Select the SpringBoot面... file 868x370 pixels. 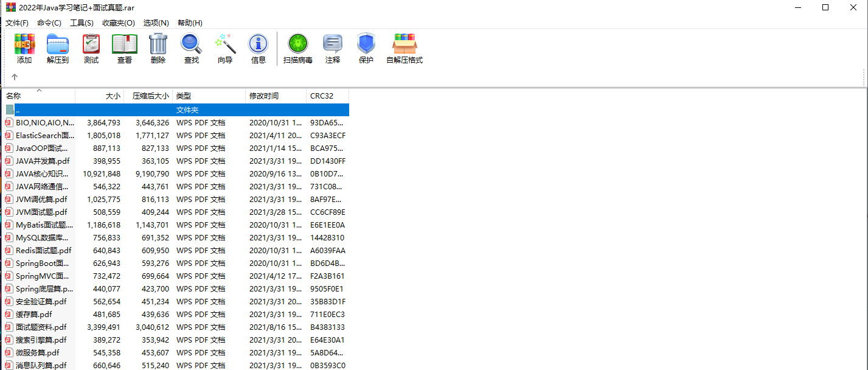coord(43,263)
